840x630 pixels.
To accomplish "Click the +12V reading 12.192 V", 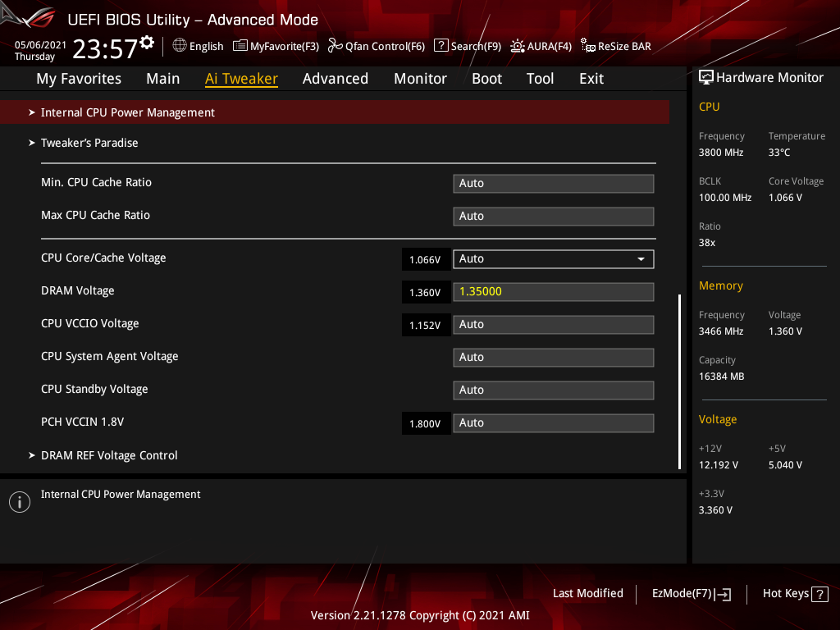I will tap(719, 465).
